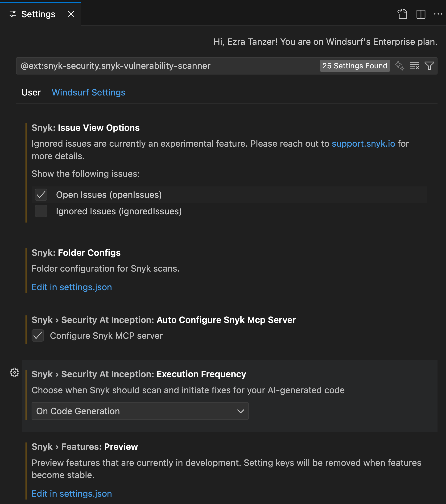Viewport: 446px width, 504px height.
Task: Switch to the Windsurf Settings tab
Action: pyautogui.click(x=88, y=92)
